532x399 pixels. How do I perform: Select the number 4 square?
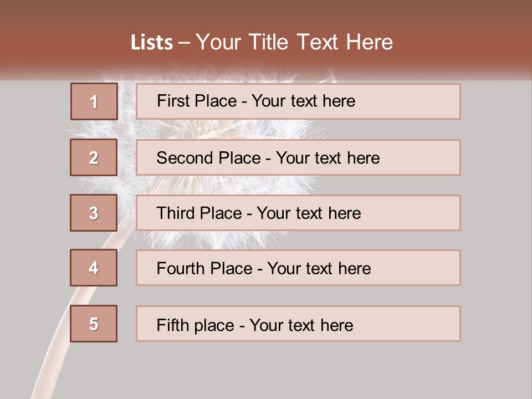click(x=94, y=268)
